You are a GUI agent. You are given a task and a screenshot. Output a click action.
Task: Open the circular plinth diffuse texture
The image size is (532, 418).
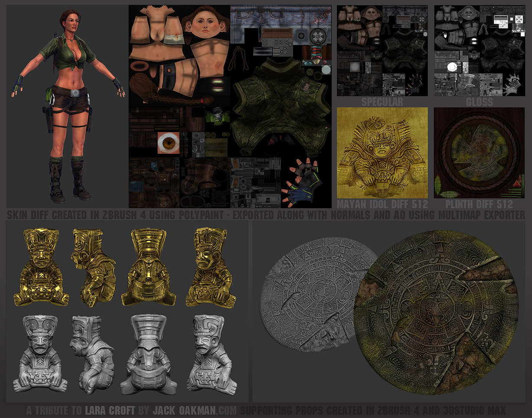[479, 153]
